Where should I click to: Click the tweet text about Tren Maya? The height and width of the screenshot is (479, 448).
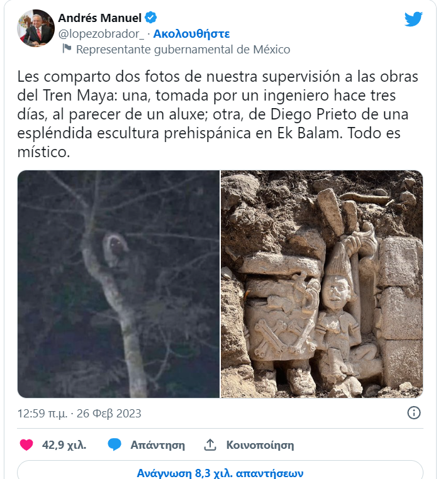pos(218,114)
